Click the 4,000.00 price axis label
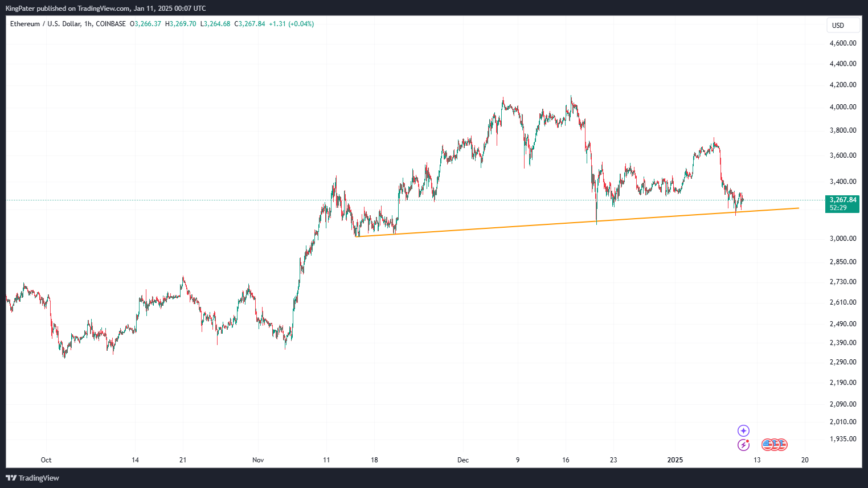This screenshot has height=488, width=868. (843, 107)
